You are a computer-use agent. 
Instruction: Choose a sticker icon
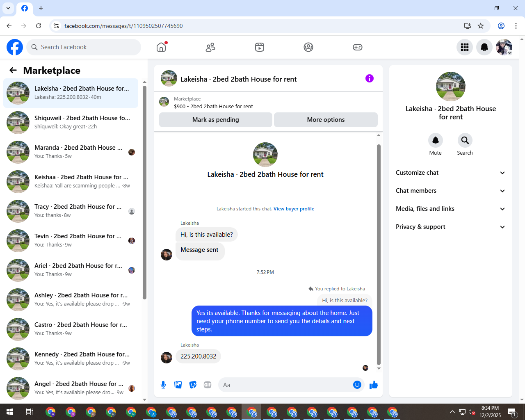(x=193, y=385)
